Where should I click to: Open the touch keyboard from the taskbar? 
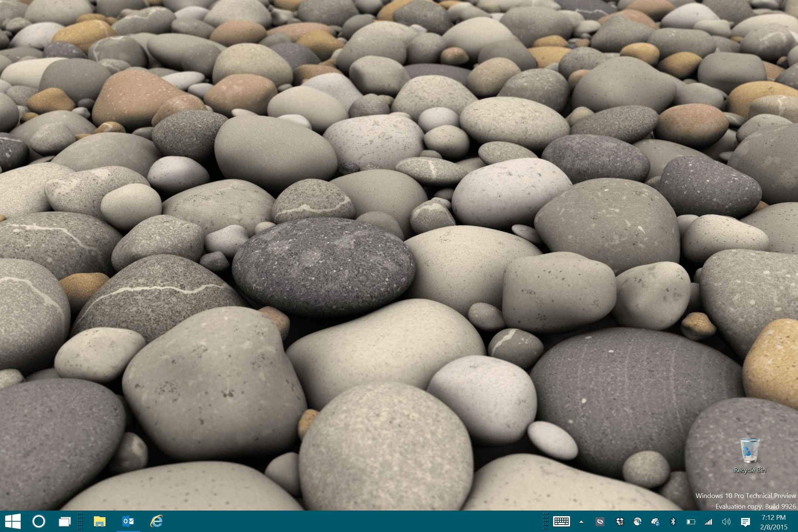562,521
